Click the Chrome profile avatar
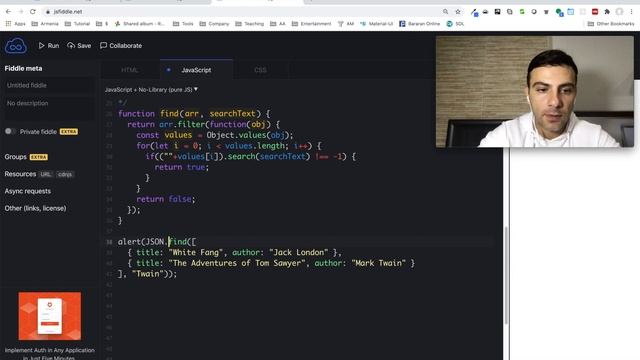This screenshot has height=360, width=640. [619, 12]
